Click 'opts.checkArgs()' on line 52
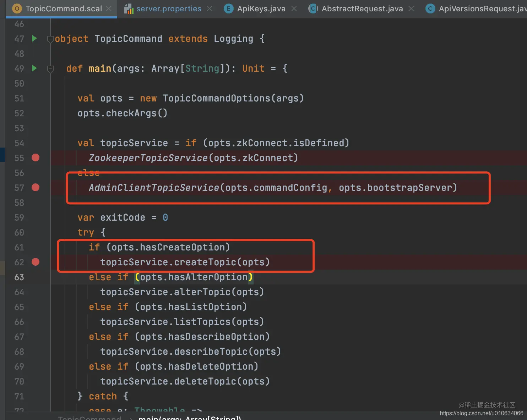Image resolution: width=527 pixels, height=420 pixels. point(123,113)
